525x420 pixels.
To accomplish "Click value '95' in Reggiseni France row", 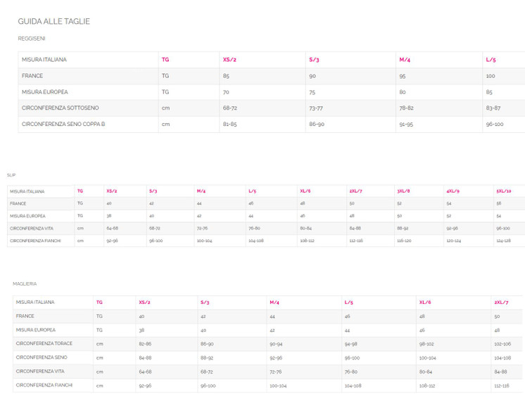I will click(403, 76).
